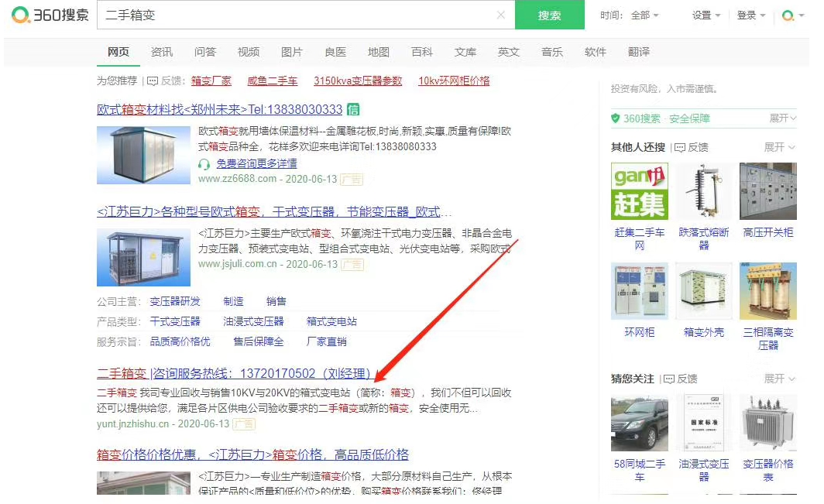Switch to the 良医 tab
This screenshot has width=824, height=504.
click(335, 52)
